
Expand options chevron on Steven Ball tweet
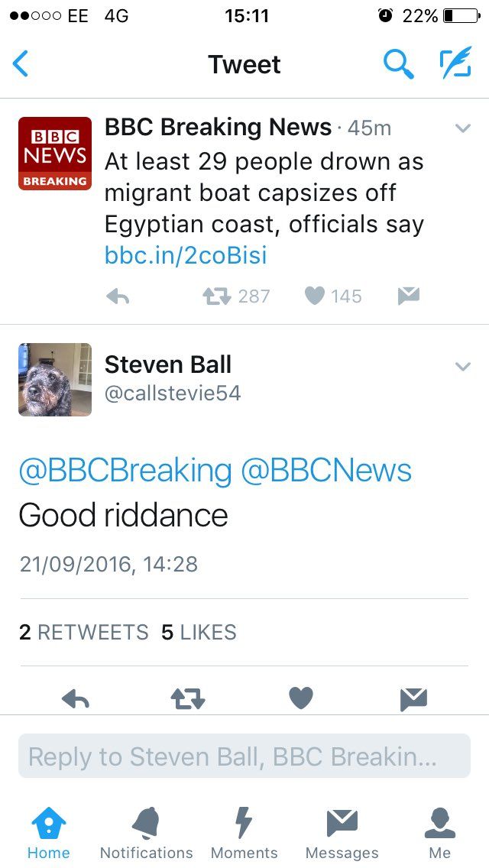462,367
